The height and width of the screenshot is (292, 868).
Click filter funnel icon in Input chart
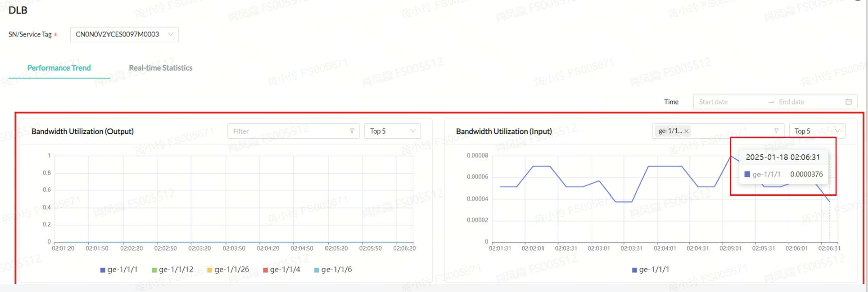pos(776,131)
